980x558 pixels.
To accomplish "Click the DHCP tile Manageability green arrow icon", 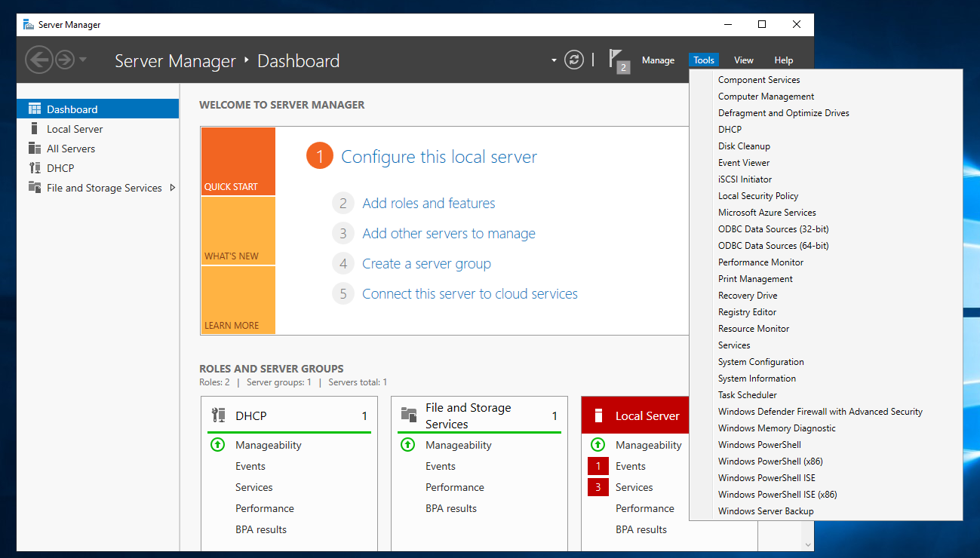I will coord(218,445).
